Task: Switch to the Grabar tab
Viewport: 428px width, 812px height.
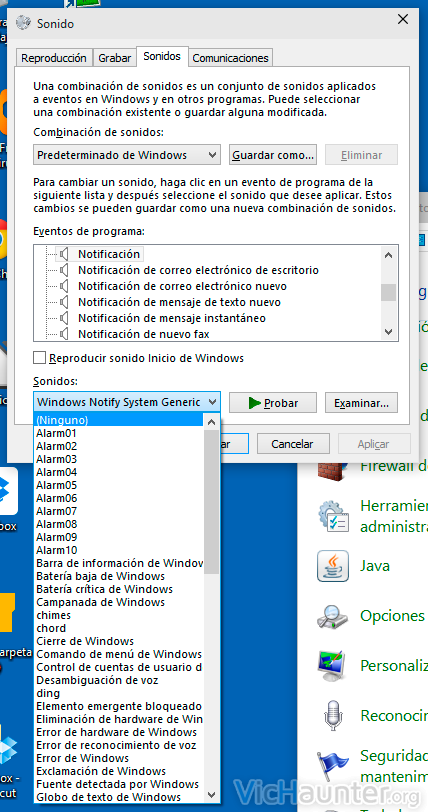Action: [x=115, y=59]
